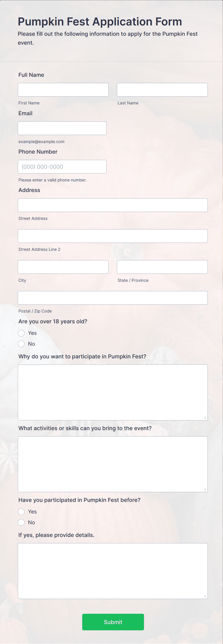Click inside the First Name field
This screenshot has height=644, width=223.
pyautogui.click(x=63, y=90)
